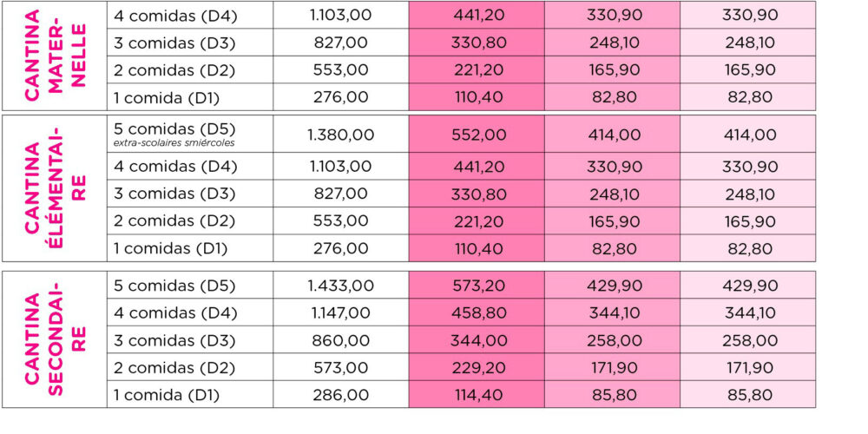Click the 573,20 value cell

(478, 286)
